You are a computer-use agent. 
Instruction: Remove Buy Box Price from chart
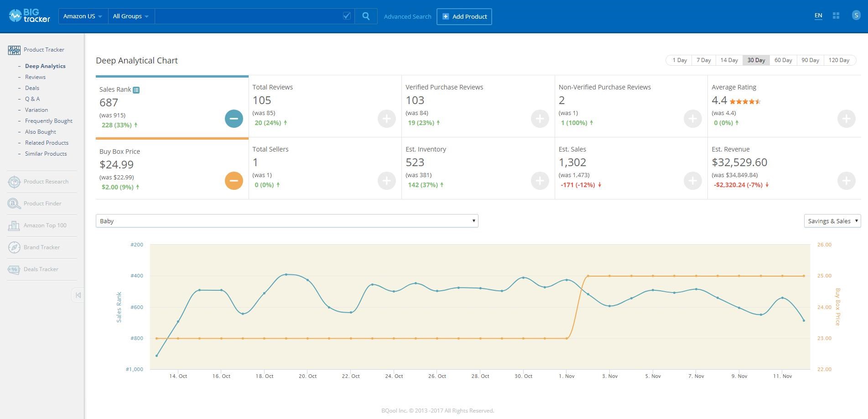click(234, 181)
